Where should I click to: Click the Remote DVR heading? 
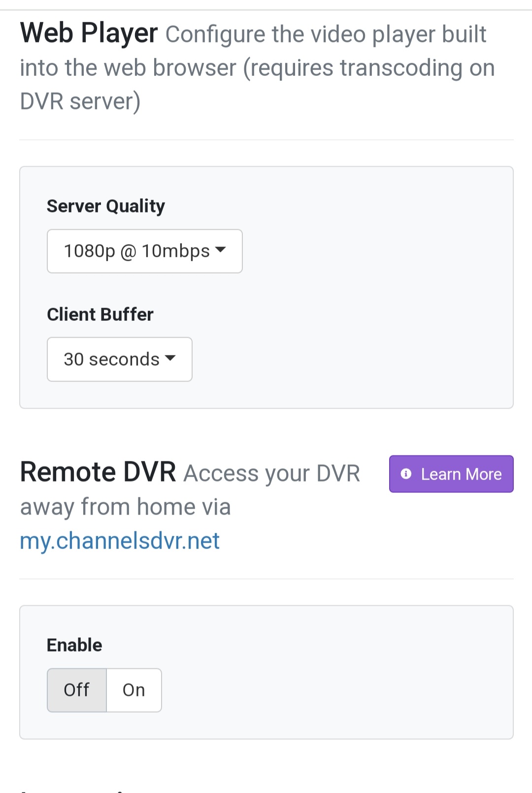(x=98, y=472)
